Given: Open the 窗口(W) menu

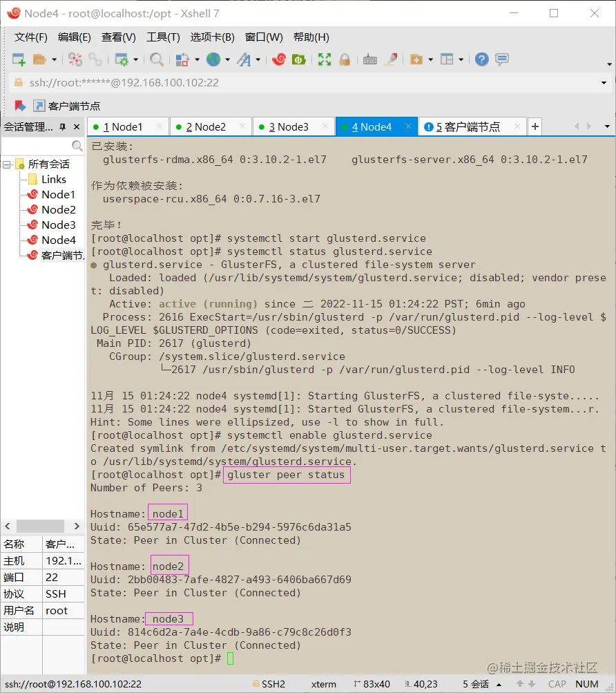Looking at the screenshot, I should [264, 37].
